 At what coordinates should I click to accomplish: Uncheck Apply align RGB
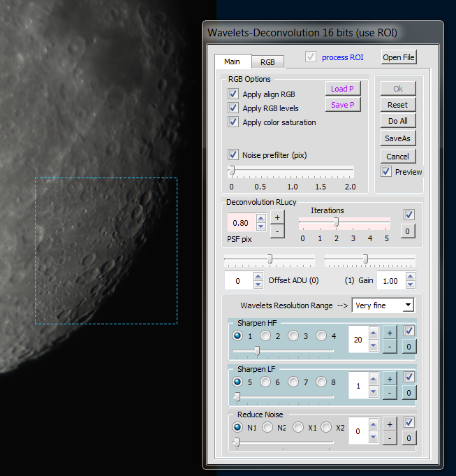pos(233,94)
